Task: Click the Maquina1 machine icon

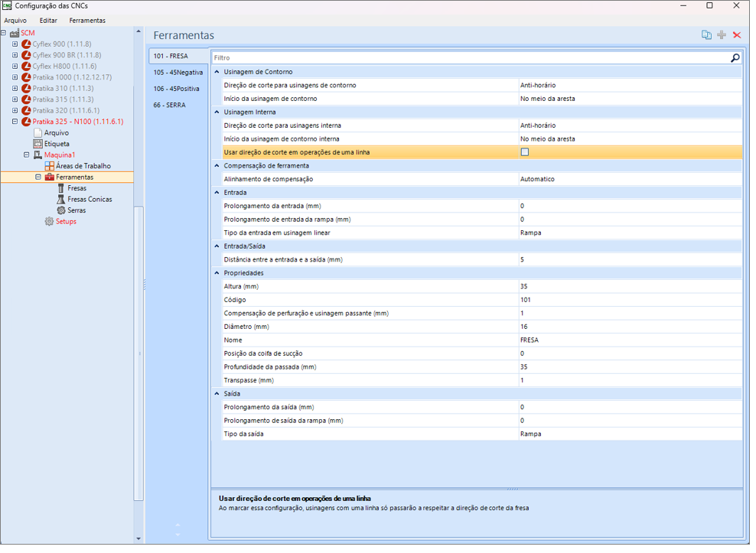Action: (38, 156)
